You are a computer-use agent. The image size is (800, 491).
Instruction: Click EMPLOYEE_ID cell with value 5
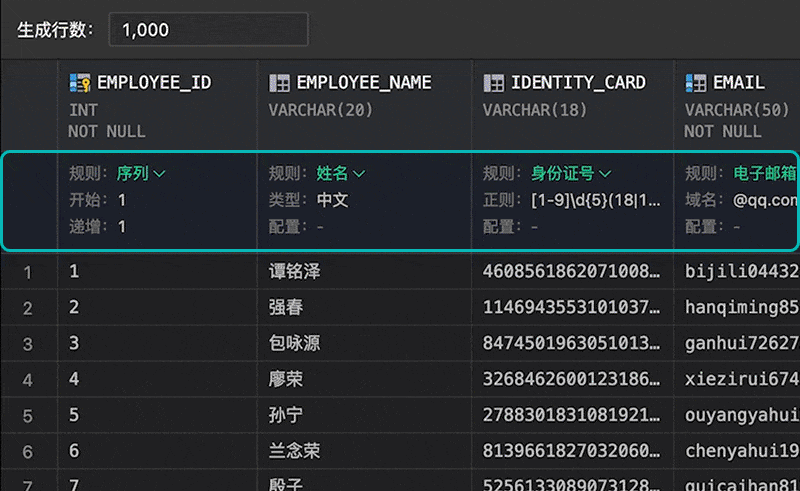[x=158, y=415]
